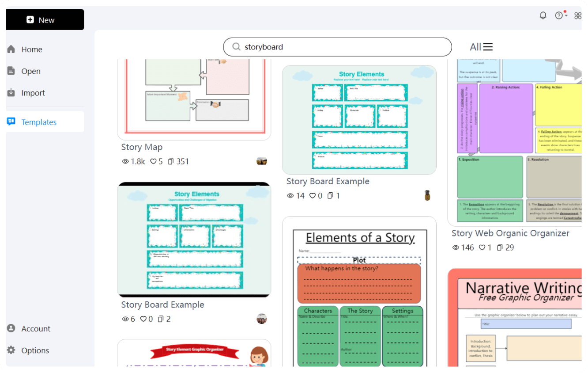Click the Templates chat-board icon
This screenshot has height=373, width=588.
click(11, 122)
